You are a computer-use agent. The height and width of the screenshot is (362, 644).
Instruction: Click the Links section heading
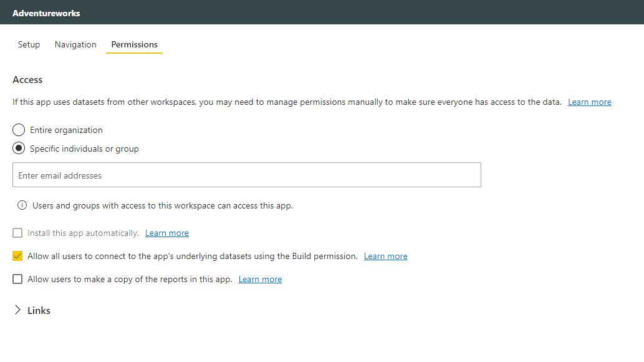[x=39, y=310]
